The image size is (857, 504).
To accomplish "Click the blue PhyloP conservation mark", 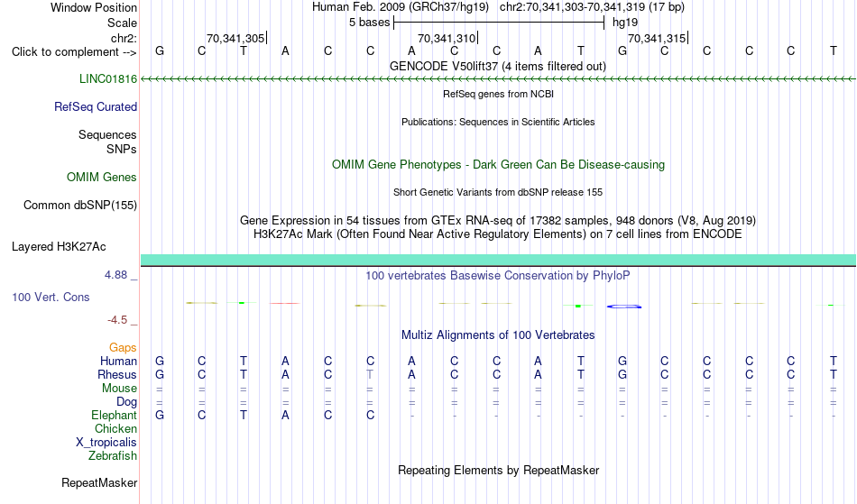I will pos(624,307).
